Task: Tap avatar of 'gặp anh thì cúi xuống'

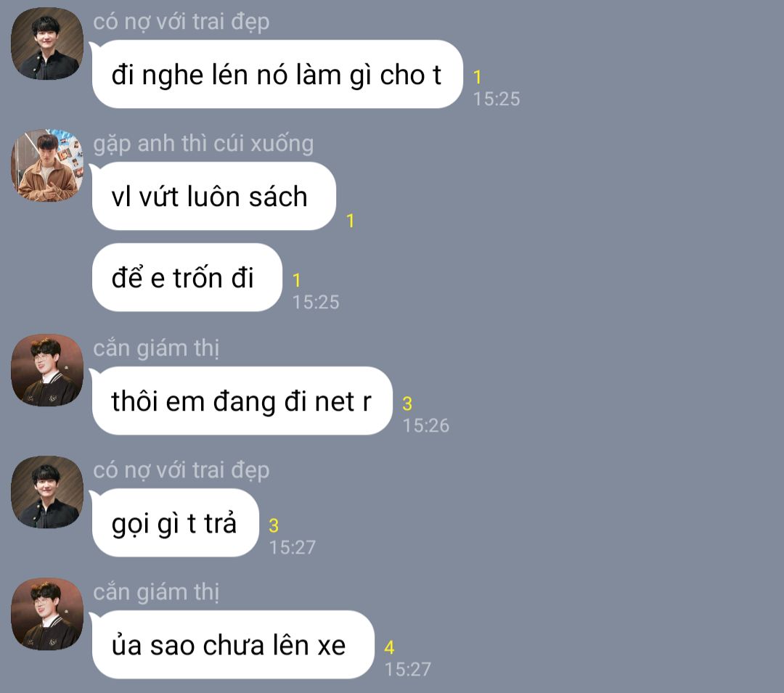Action: point(47,165)
